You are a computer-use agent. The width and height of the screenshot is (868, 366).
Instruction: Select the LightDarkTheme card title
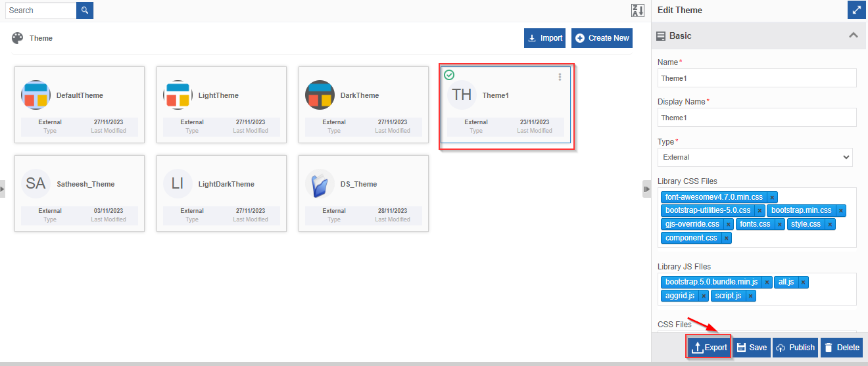click(x=226, y=184)
